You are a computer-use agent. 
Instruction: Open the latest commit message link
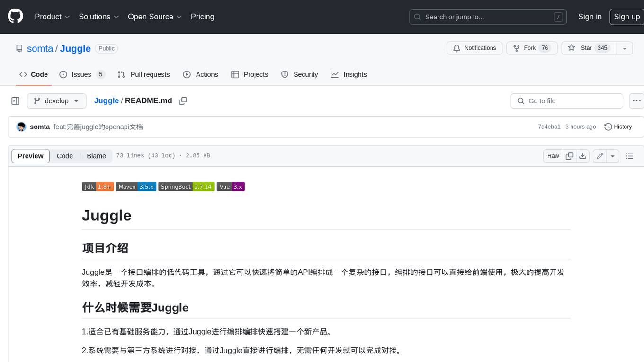[98, 127]
